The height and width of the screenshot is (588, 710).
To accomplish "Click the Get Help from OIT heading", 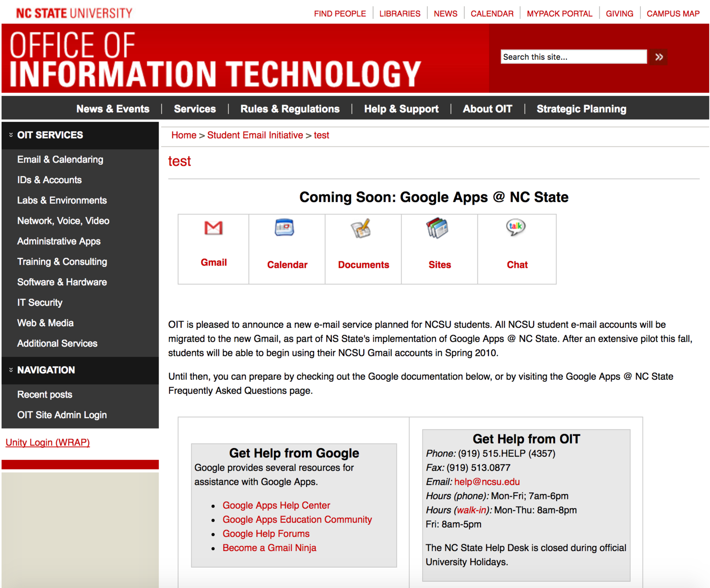I will tap(526, 439).
